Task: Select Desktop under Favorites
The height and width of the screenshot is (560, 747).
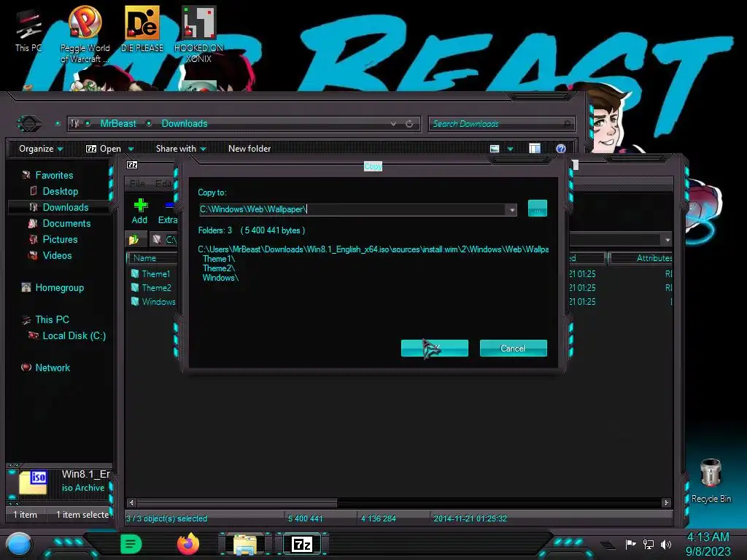Action: tap(60, 192)
